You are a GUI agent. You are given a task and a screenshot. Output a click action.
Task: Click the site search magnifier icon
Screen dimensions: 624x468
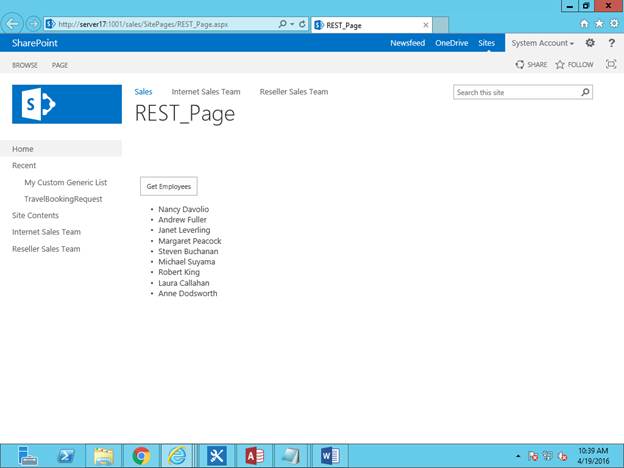585,92
